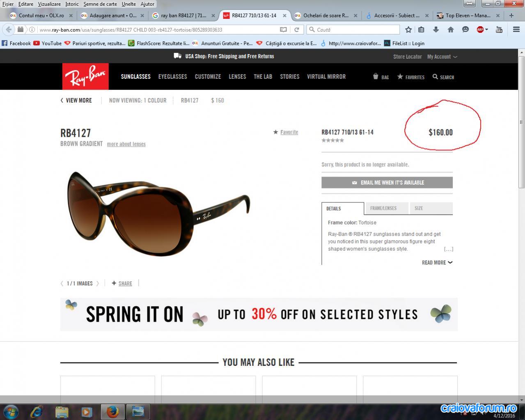Go to Firefox home page icon

tap(451, 30)
